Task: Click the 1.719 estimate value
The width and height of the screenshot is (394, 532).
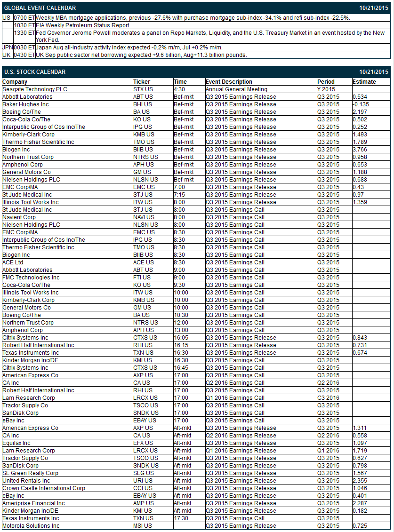Action: (360, 450)
